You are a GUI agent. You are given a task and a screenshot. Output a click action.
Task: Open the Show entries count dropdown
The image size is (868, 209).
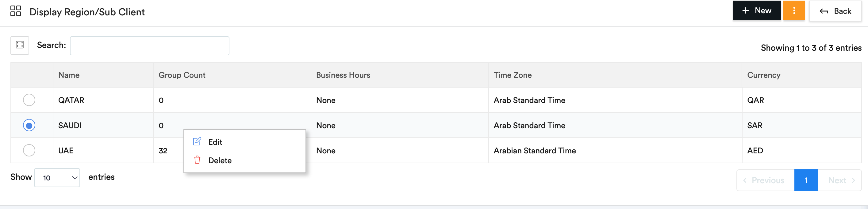[57, 178]
